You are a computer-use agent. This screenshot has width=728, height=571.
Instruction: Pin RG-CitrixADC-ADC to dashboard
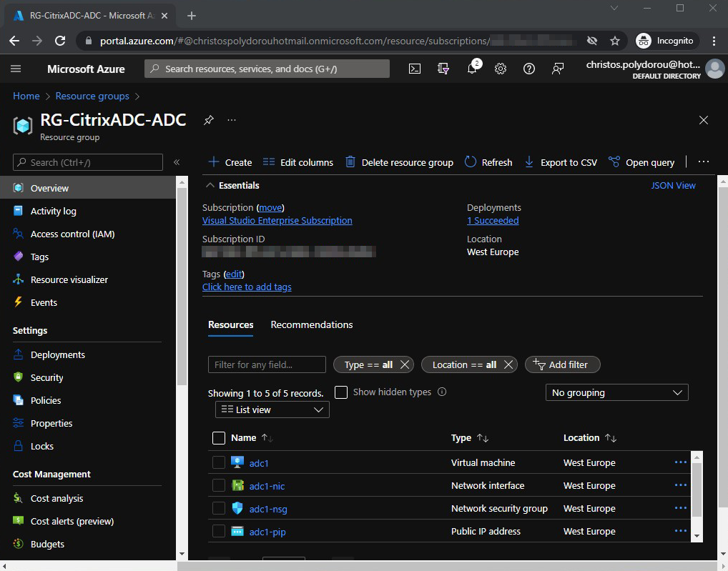[209, 120]
